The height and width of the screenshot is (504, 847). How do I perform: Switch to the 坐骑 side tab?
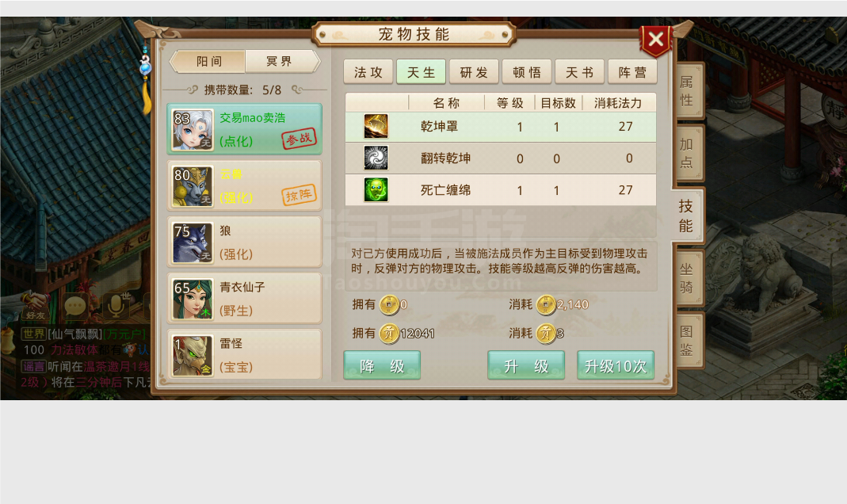click(x=688, y=278)
